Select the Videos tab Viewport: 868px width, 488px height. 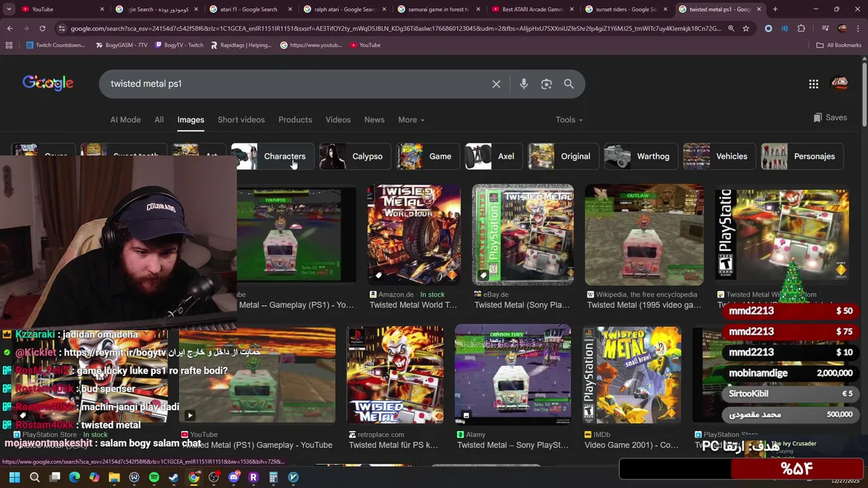[338, 120]
